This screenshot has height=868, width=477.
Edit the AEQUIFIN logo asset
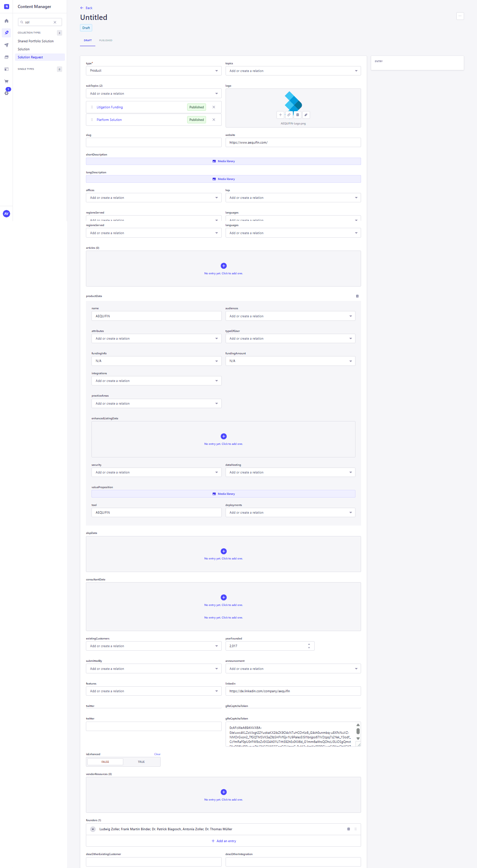pos(306,115)
